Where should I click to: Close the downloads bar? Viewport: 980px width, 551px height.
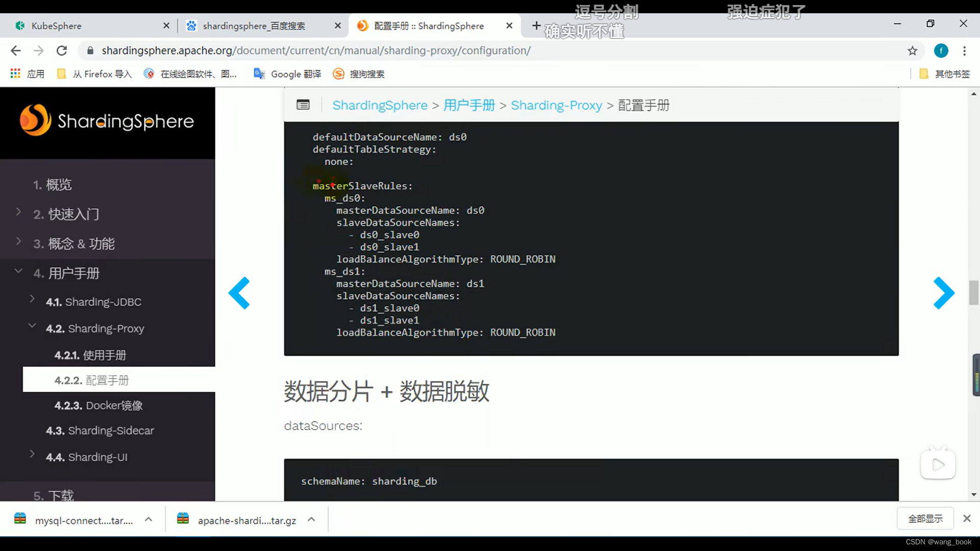967,518
